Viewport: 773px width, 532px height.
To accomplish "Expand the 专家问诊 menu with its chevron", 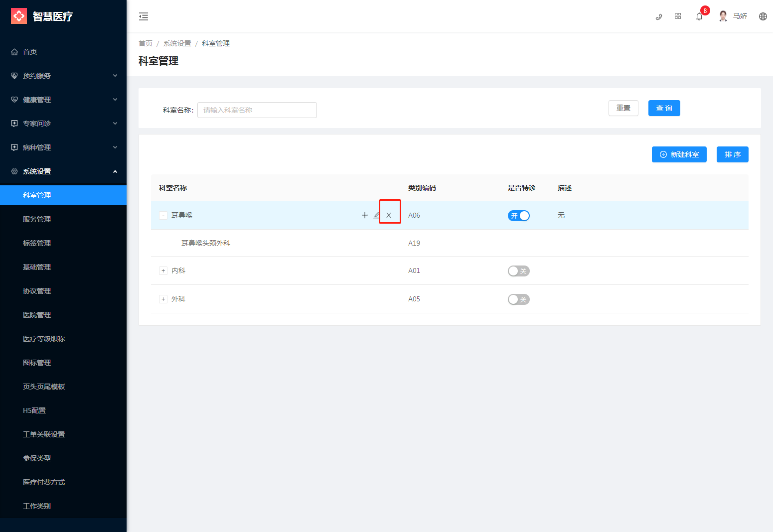I will click(x=115, y=124).
